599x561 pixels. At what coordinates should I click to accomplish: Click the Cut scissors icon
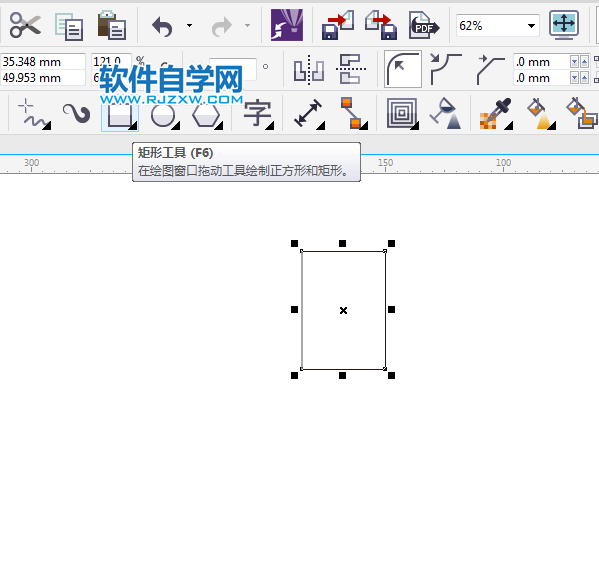point(25,25)
